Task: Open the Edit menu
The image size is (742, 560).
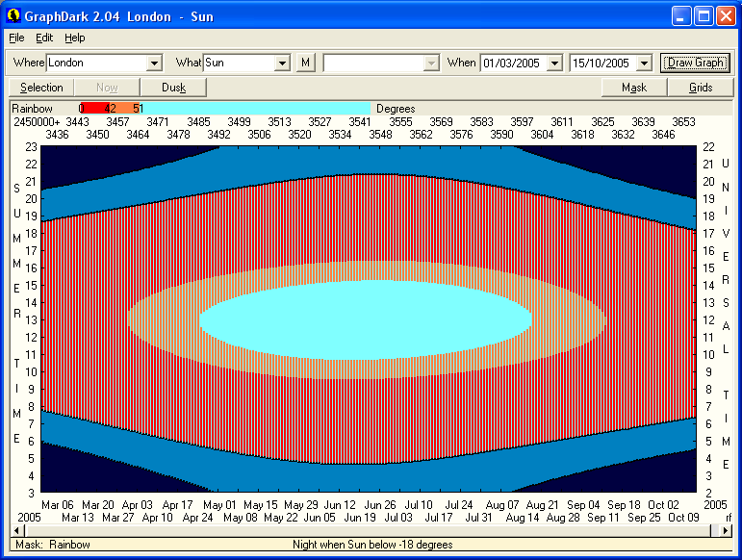Action: (x=44, y=38)
